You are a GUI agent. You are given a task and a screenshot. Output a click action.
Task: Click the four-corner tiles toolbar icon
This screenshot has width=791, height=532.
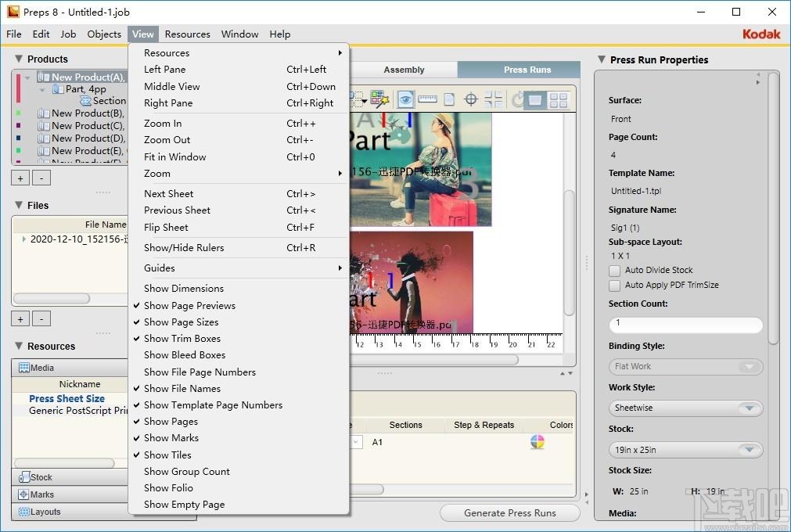pos(494,99)
